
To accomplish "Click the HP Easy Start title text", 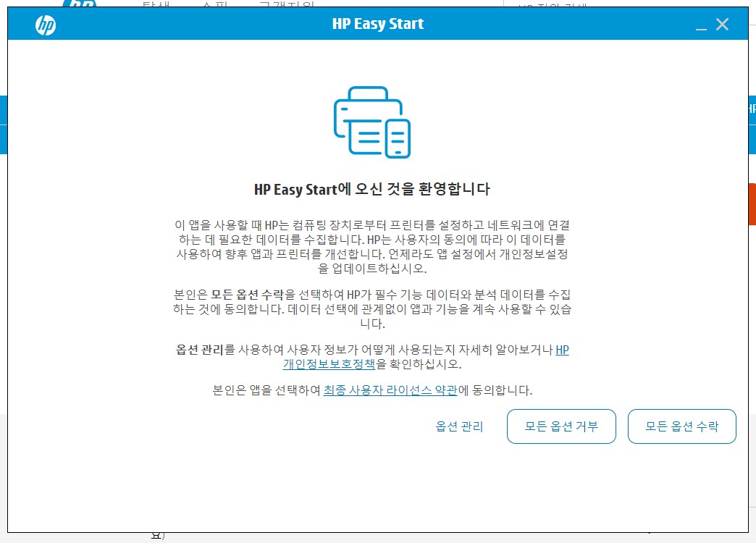I will point(377,23).
